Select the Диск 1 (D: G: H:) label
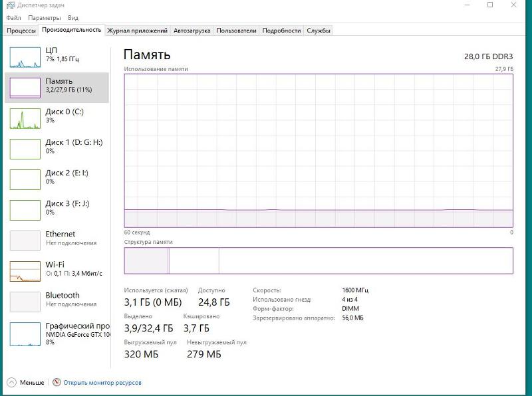 coord(74,142)
